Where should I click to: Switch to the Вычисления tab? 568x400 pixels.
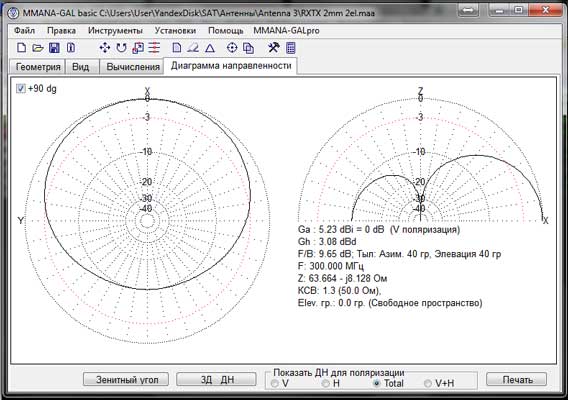pos(133,67)
